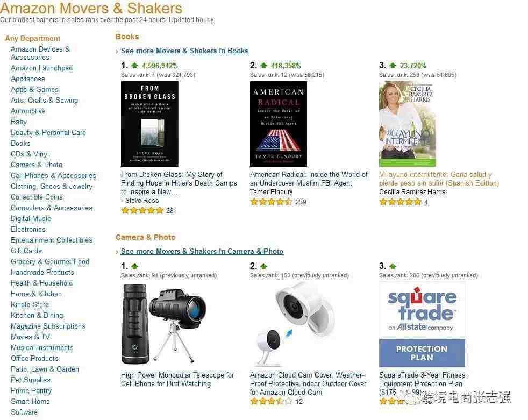
Task: Click the green up arrow for rank 1 book
Action: pyautogui.click(x=135, y=66)
